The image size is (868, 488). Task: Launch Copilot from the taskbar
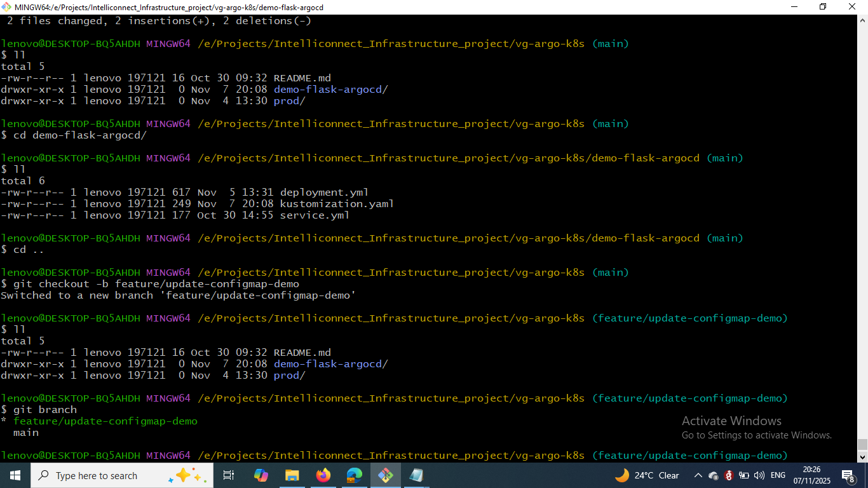point(261,475)
